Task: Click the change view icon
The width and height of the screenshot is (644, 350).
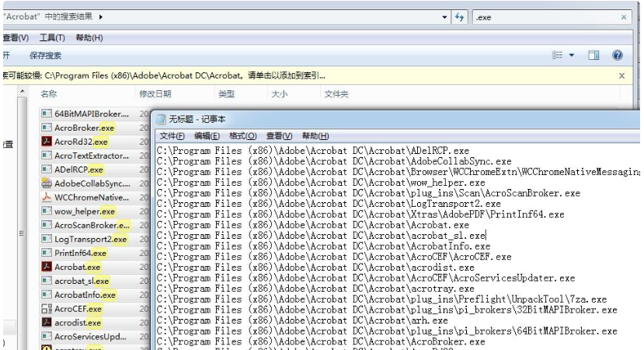Action: tap(557, 55)
